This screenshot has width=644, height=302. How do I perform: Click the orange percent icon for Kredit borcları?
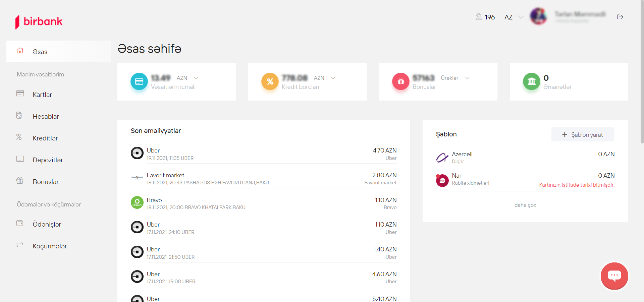(x=270, y=81)
